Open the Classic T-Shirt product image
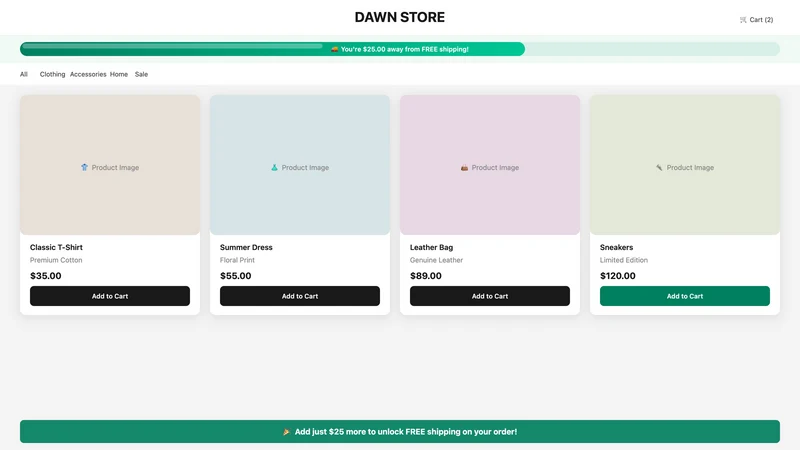The image size is (800, 450). (x=110, y=165)
